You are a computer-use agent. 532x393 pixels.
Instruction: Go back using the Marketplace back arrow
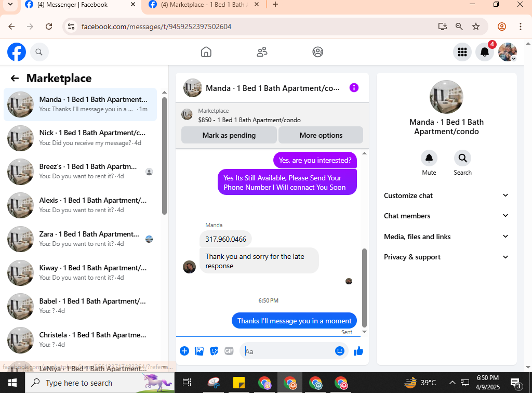click(x=15, y=78)
